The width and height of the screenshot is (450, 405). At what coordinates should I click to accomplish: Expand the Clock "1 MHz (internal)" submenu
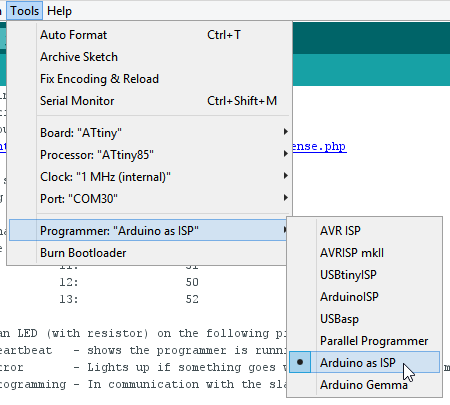(149, 177)
